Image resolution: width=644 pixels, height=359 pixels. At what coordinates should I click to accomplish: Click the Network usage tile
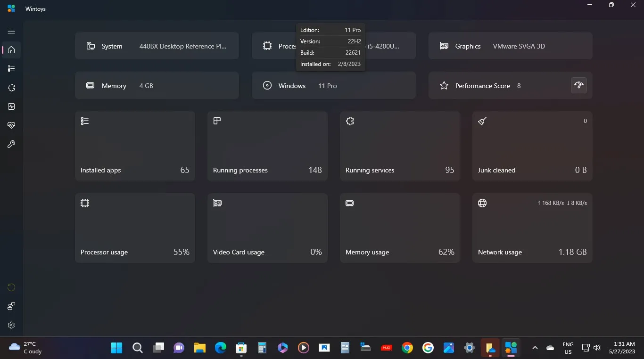tap(532, 228)
